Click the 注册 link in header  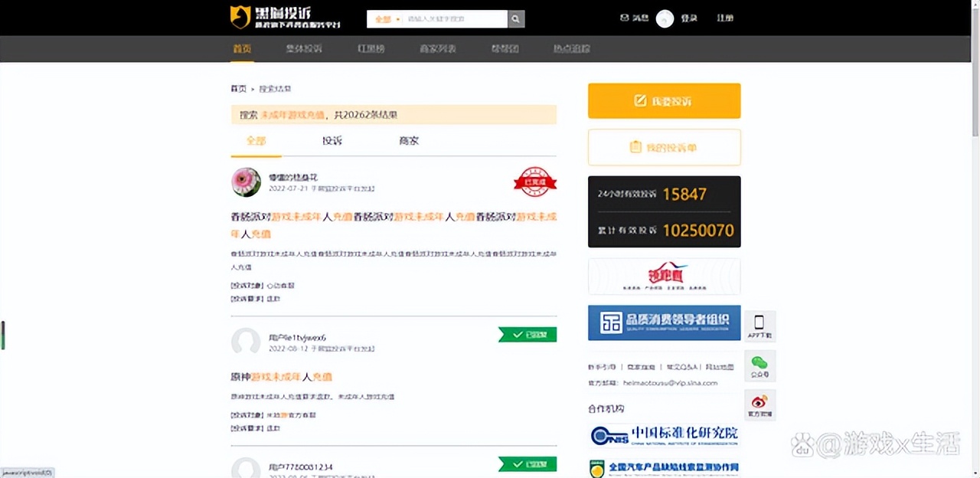724,18
